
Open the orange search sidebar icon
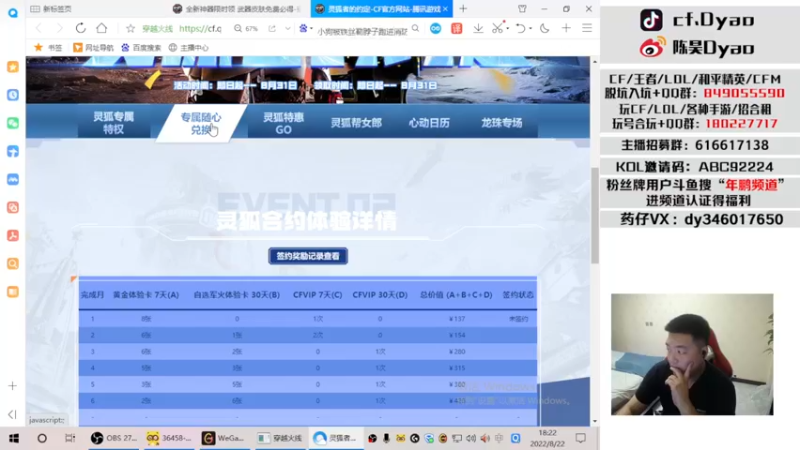tap(13, 263)
